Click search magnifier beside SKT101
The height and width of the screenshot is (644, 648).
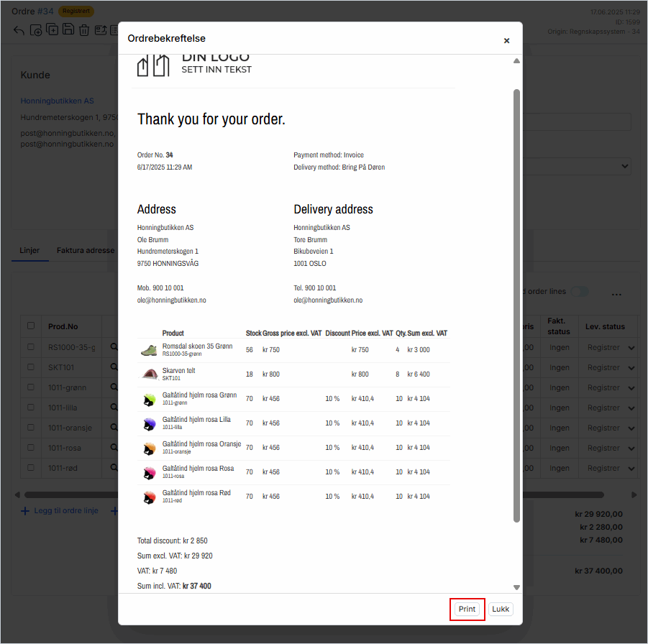(114, 367)
